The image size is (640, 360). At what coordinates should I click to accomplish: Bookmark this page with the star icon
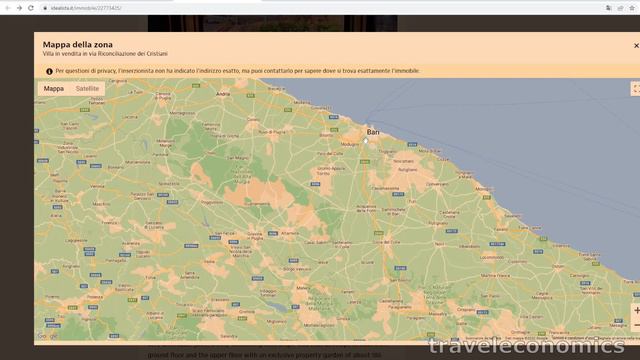(632, 8)
